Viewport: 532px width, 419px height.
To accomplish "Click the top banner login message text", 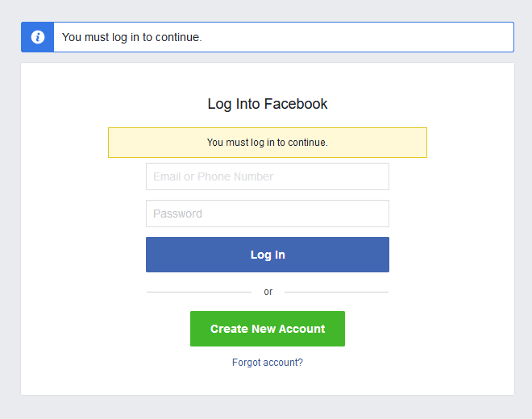I will (131, 37).
